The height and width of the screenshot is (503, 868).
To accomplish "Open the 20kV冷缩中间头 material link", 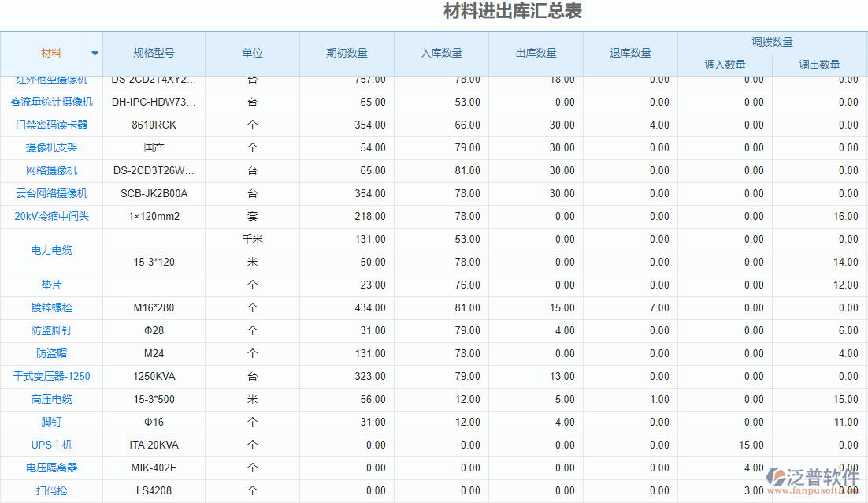I will 50,216.
